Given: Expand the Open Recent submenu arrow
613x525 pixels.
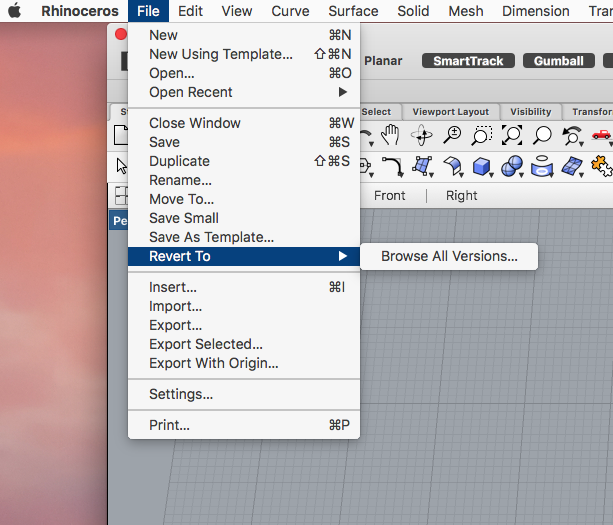Looking at the screenshot, I should click(x=343, y=92).
